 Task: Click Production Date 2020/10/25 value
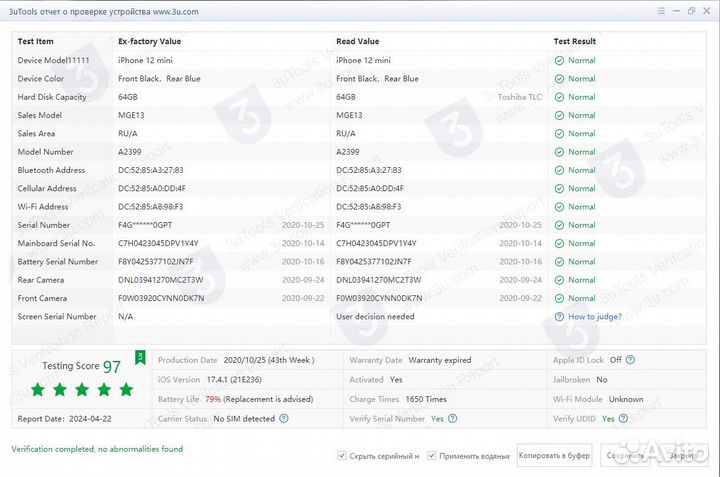tap(269, 360)
